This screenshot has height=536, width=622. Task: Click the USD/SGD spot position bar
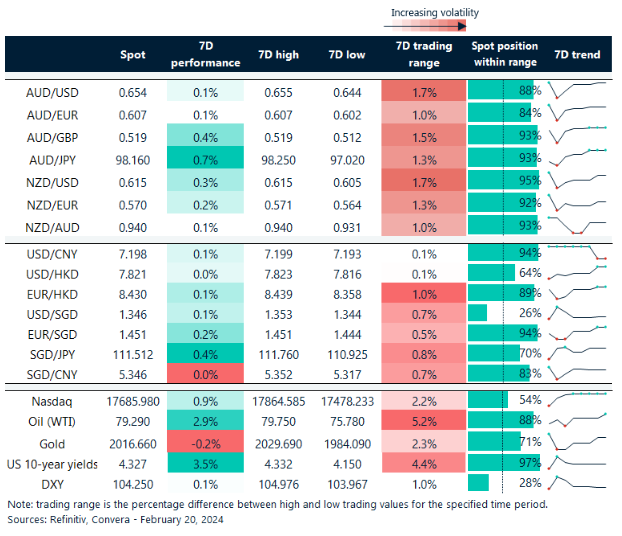[478, 313]
